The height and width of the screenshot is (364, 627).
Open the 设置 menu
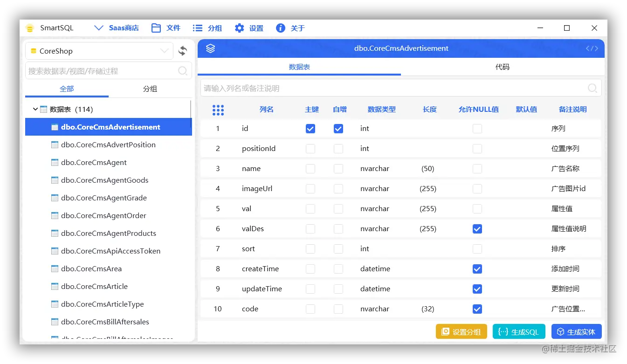coord(249,28)
